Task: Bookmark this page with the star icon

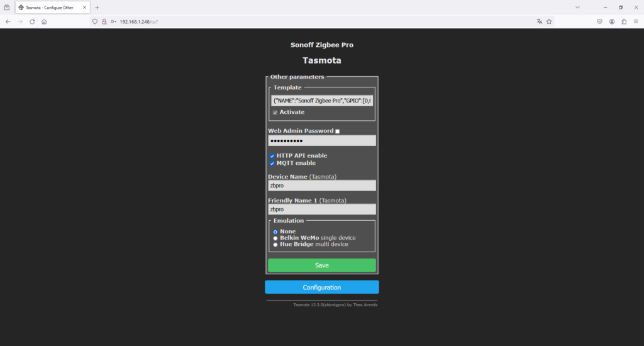Action: tap(549, 21)
